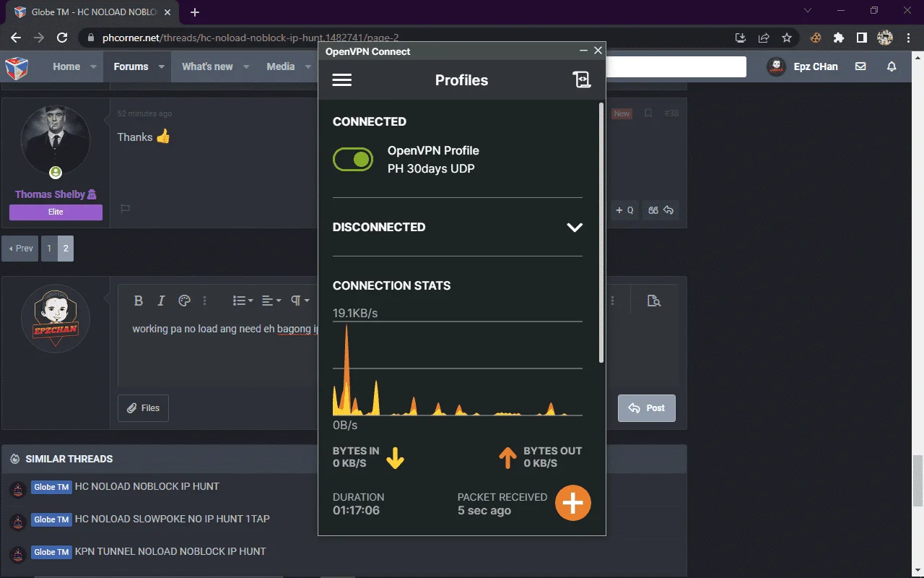Toggle bold in the reply editor
The width and height of the screenshot is (924, 578).
point(139,301)
